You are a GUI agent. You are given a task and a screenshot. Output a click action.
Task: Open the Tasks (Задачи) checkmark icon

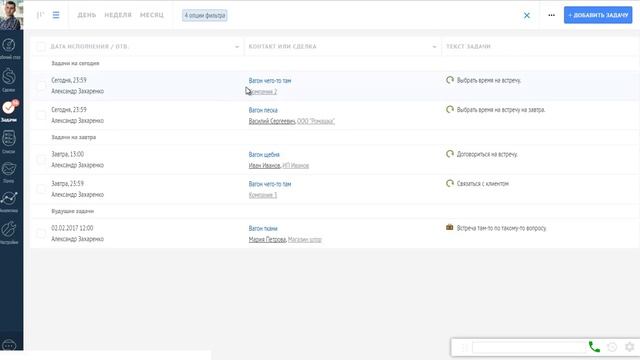coord(9,108)
